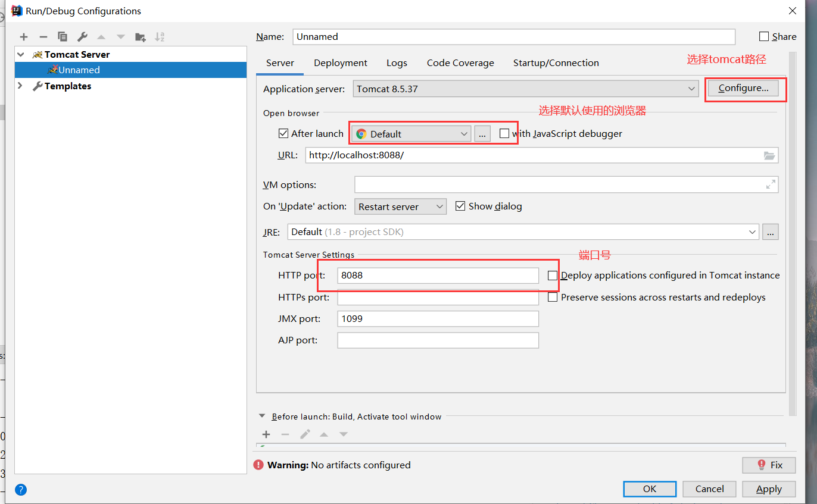Confirm with the OK button
This screenshot has width=817, height=504.
650,489
